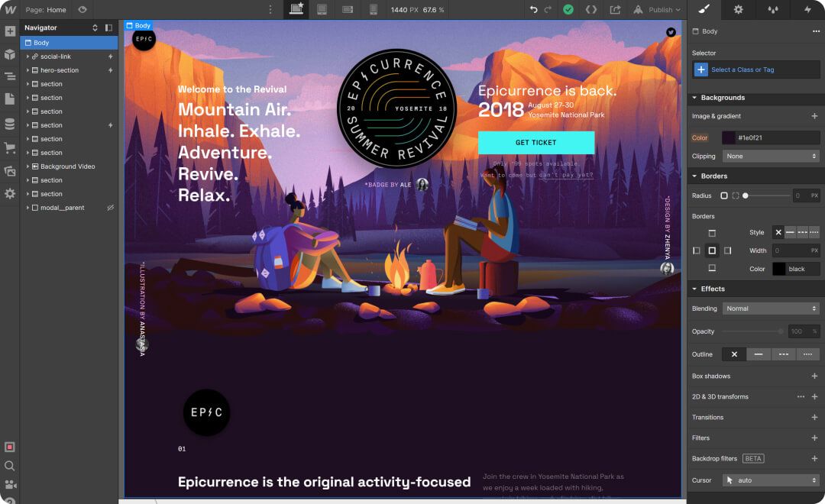Expand the hero-section tree item
825x504 pixels.
pos(27,70)
